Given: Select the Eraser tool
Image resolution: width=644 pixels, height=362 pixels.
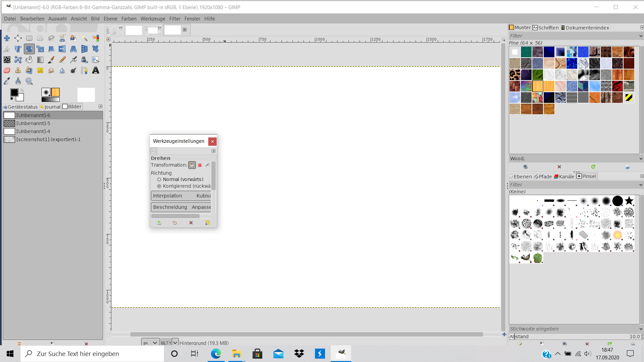Looking at the screenshot, I should pos(7,70).
